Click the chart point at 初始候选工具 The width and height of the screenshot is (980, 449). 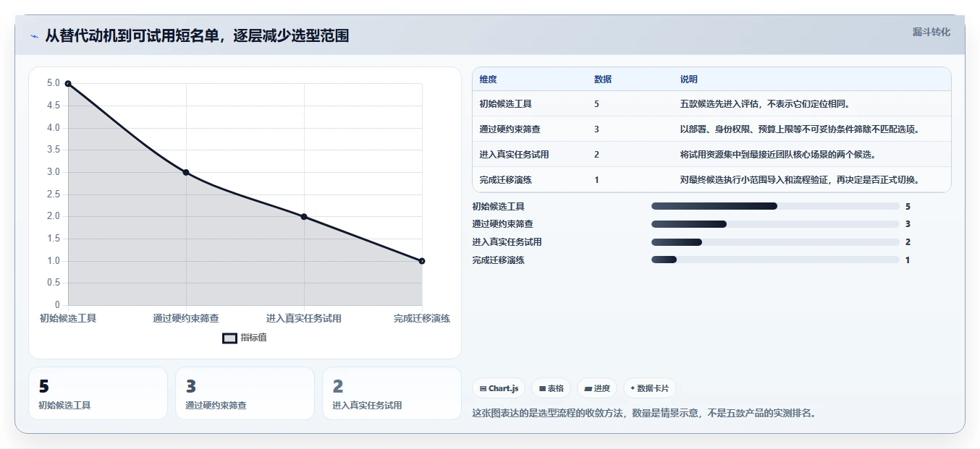click(68, 84)
